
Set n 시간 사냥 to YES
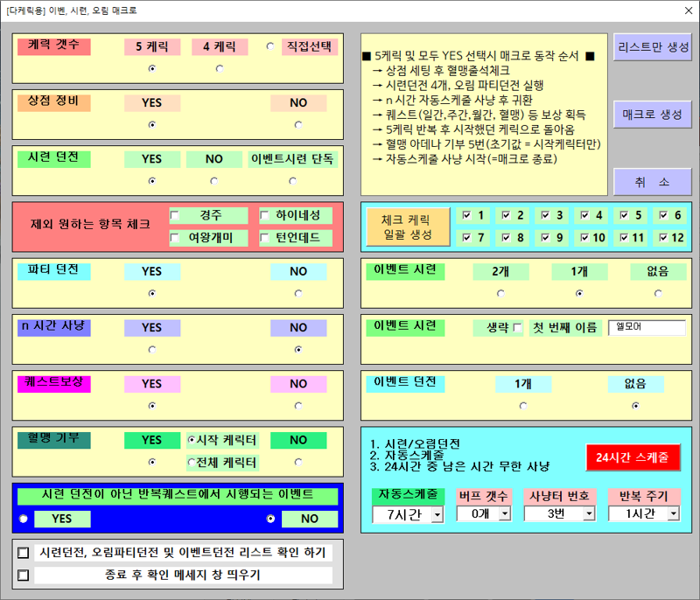point(152,350)
